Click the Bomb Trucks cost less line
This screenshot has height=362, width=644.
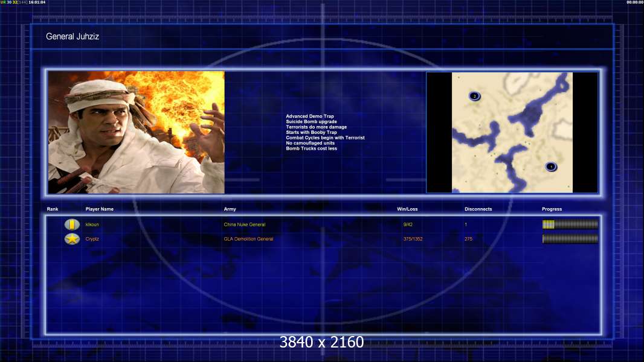311,148
